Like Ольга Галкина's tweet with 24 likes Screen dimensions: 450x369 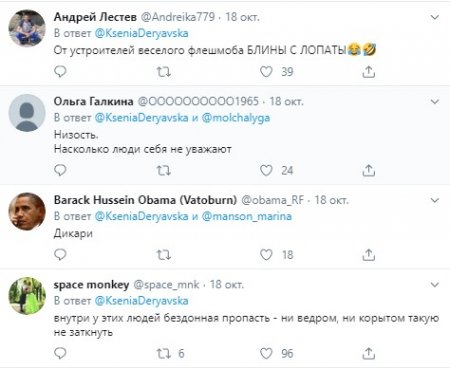(266, 170)
